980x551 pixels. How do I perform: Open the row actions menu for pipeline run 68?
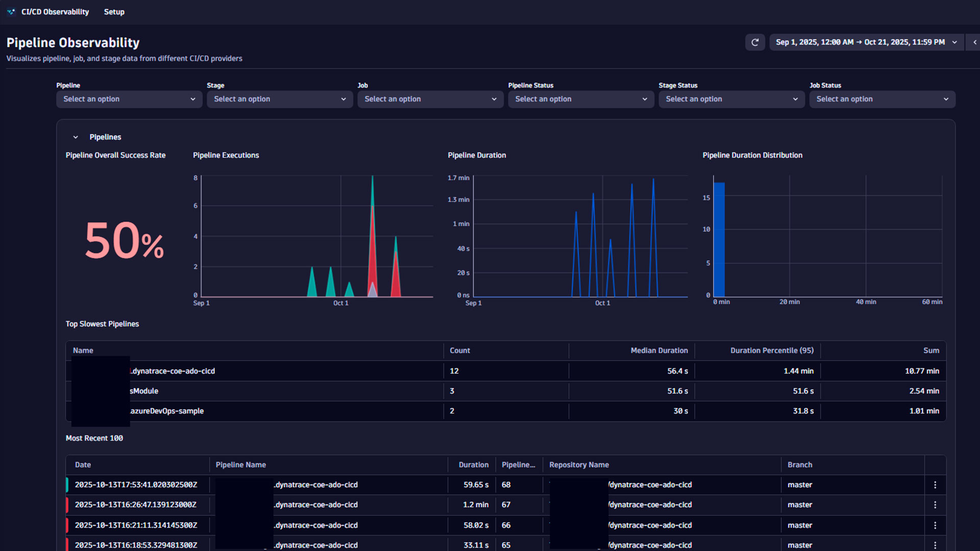(936, 484)
